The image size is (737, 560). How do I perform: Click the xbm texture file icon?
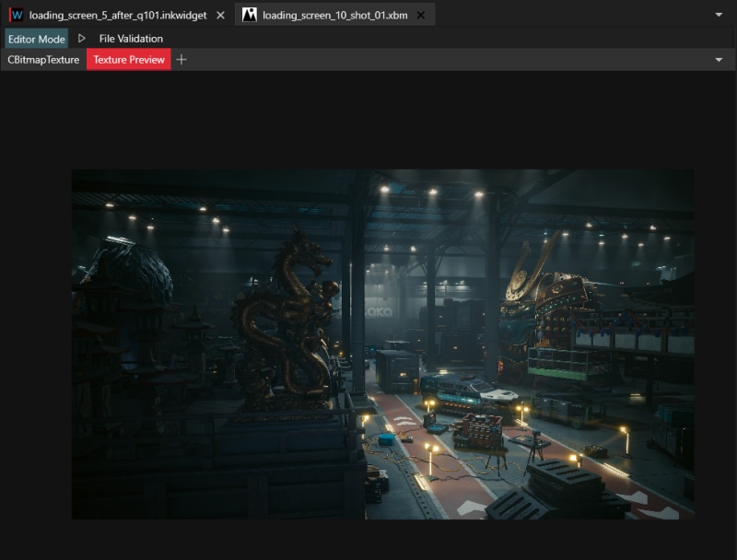[250, 15]
